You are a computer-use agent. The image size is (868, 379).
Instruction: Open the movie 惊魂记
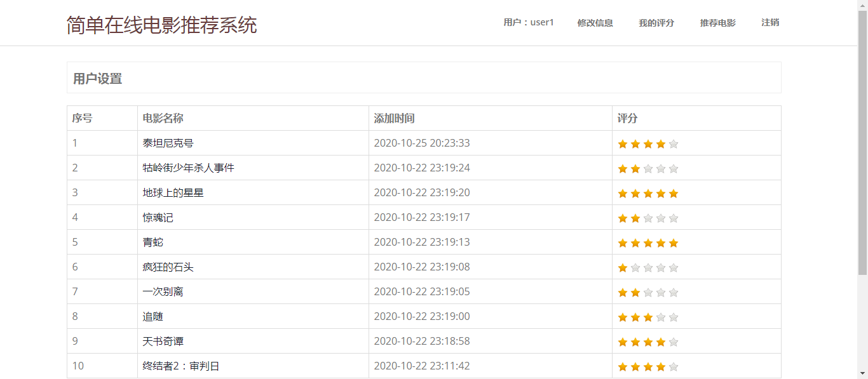[x=158, y=217]
